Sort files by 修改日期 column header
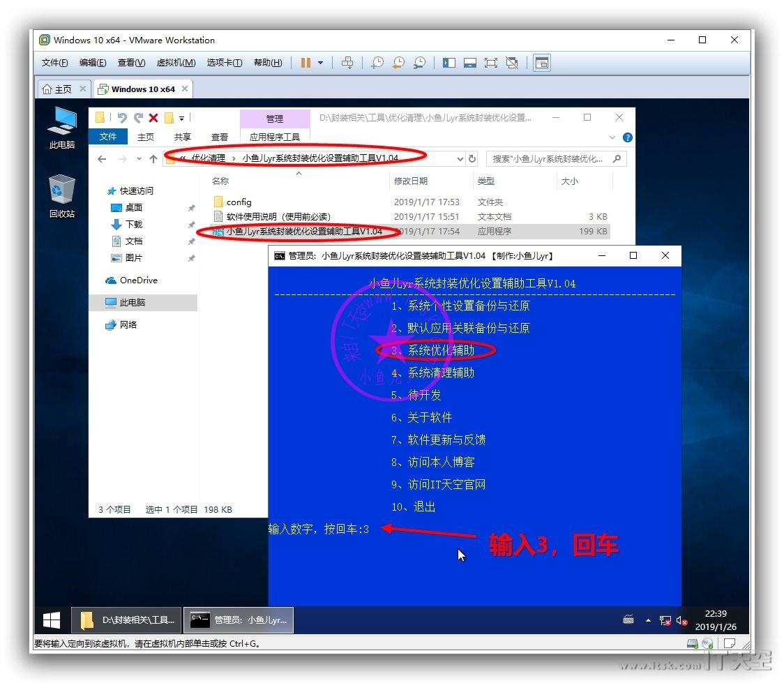The height and width of the screenshot is (683, 784). [411, 181]
